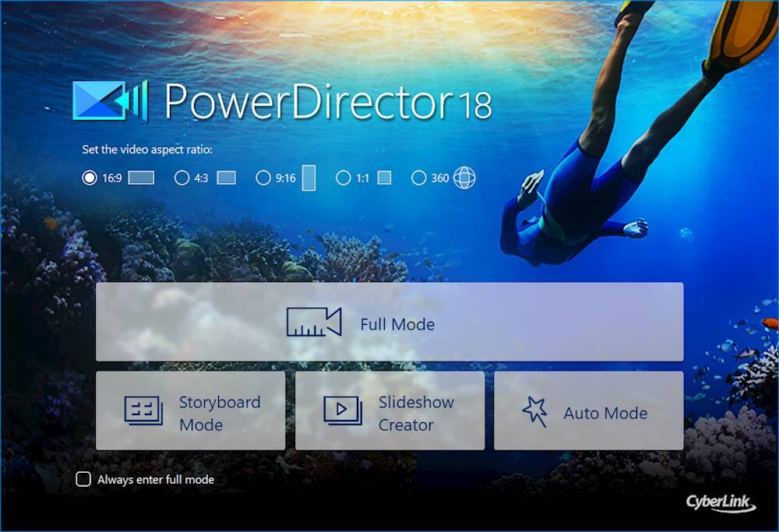Click the 360 globe icon
Image resolution: width=779 pixels, height=532 pixels.
coord(464,178)
